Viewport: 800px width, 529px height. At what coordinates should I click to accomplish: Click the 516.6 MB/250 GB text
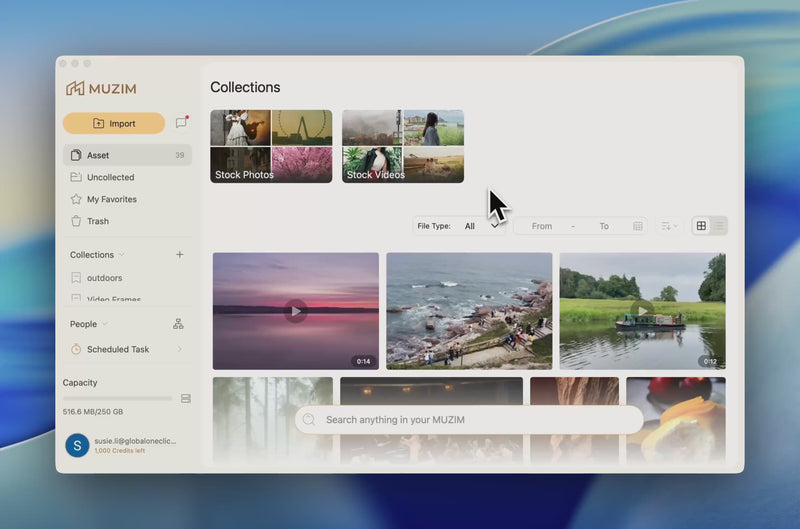click(x=93, y=412)
